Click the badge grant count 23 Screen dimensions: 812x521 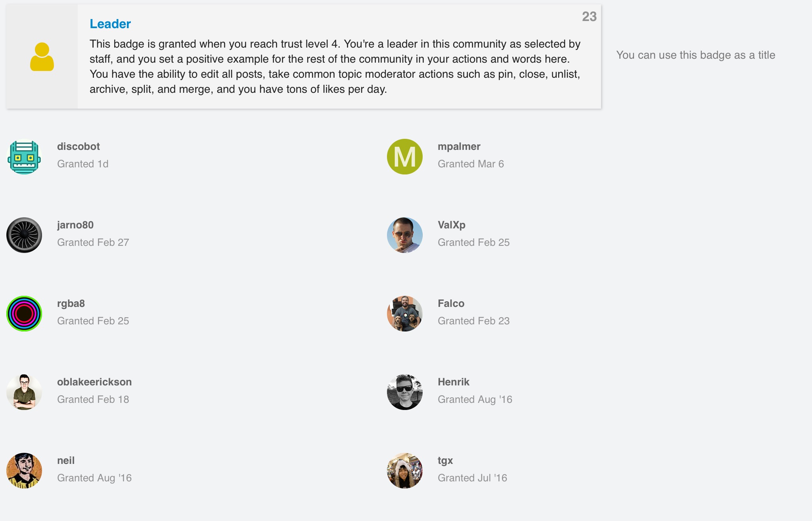click(x=589, y=17)
